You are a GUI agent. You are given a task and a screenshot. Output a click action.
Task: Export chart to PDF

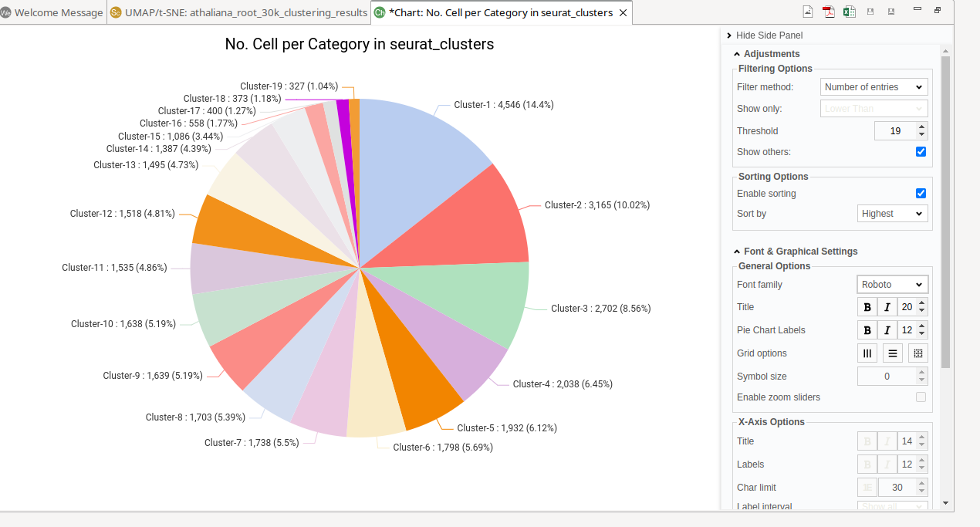pos(829,12)
